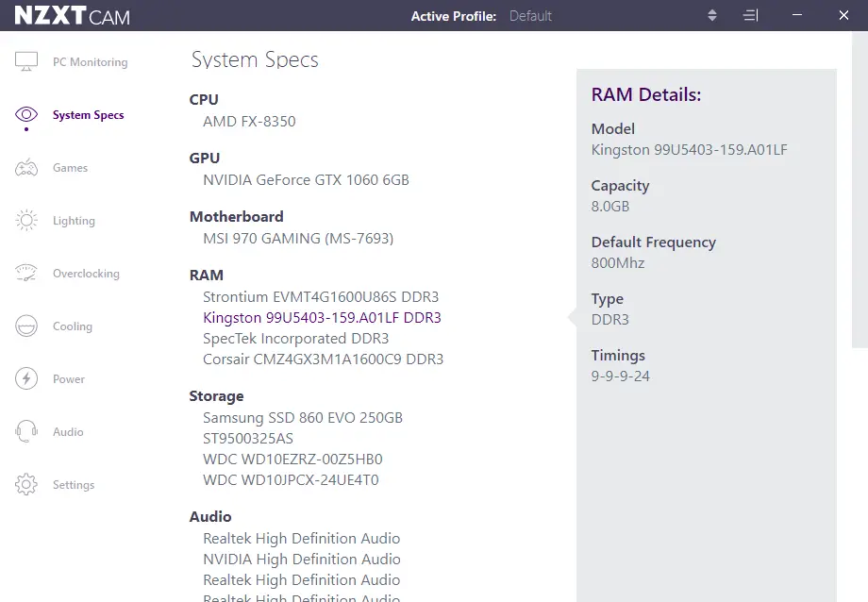
Task: Go to System Specs section
Action: (x=88, y=115)
